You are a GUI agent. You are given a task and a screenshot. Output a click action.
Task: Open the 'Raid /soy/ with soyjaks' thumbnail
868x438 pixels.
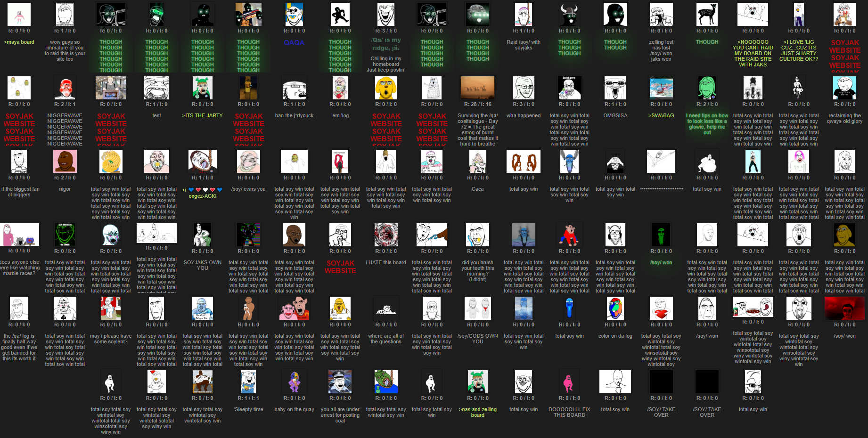[x=524, y=14]
